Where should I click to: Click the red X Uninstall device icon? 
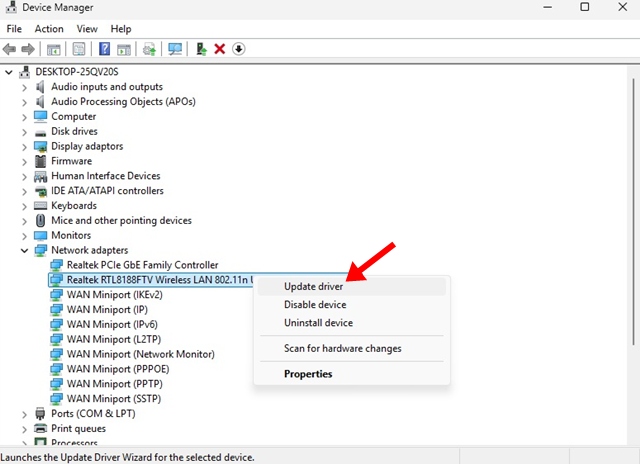tap(220, 49)
